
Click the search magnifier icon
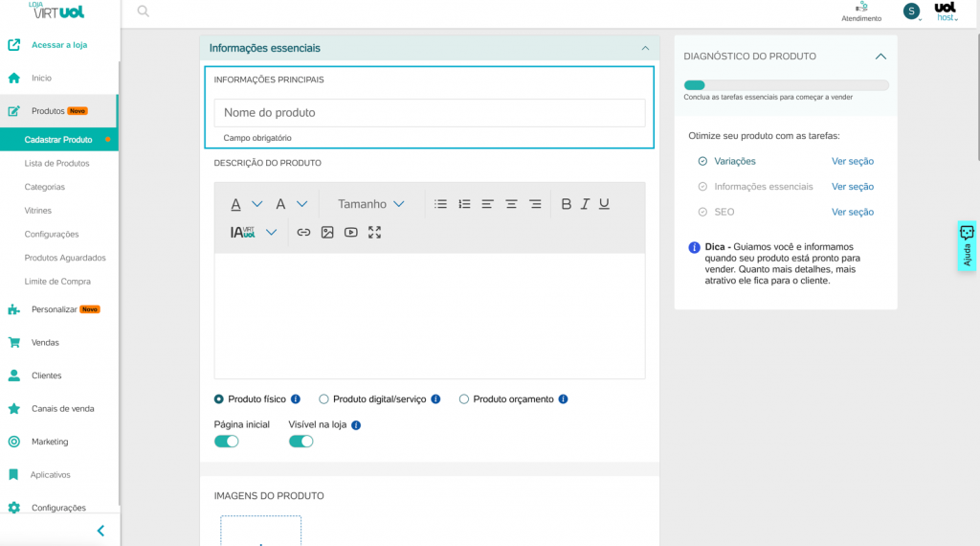coord(144,11)
